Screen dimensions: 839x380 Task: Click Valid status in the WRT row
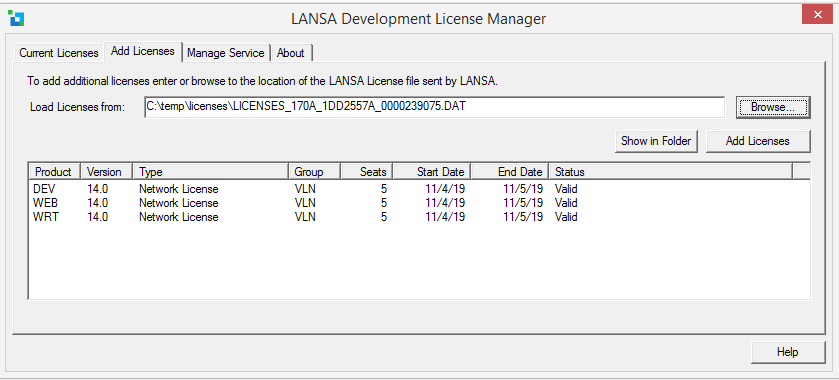click(x=566, y=217)
